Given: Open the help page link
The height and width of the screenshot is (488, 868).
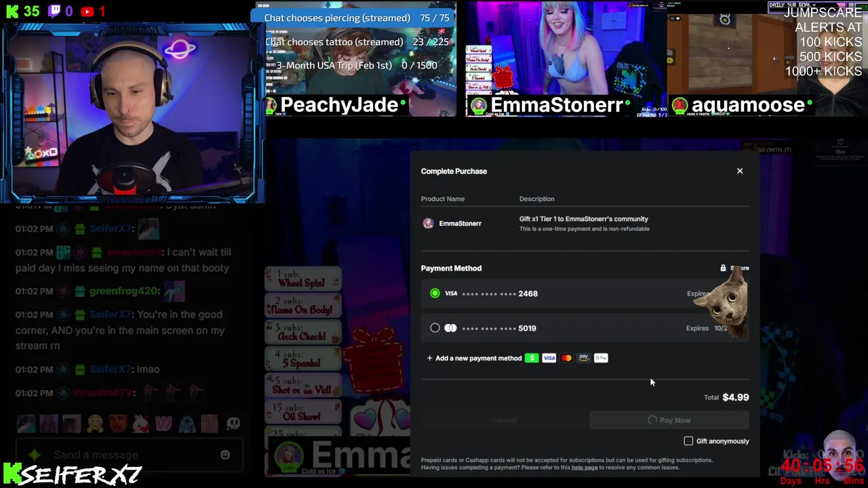Looking at the screenshot, I should click(585, 468).
